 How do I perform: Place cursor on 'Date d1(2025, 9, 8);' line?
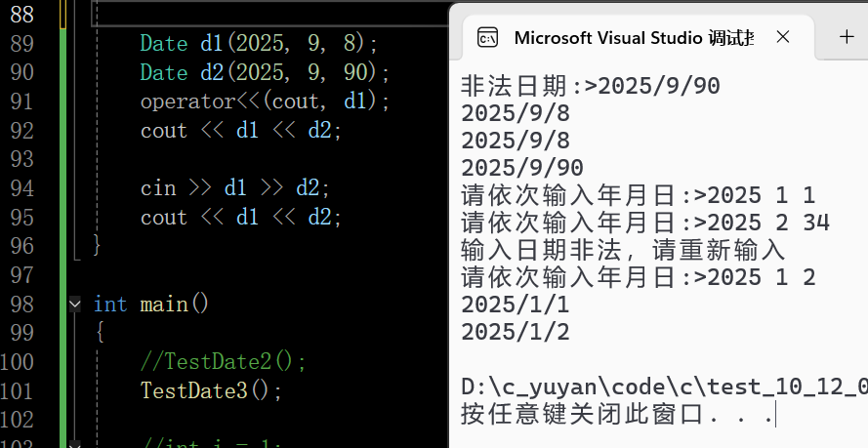tap(259, 43)
